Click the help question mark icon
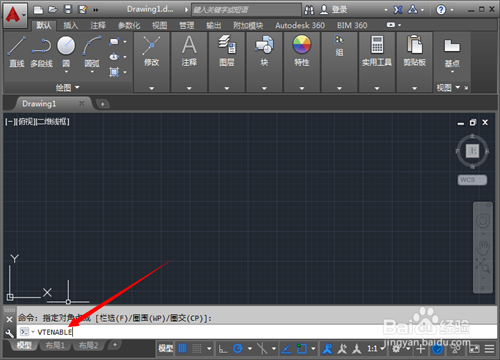The image size is (500, 360). [441, 10]
